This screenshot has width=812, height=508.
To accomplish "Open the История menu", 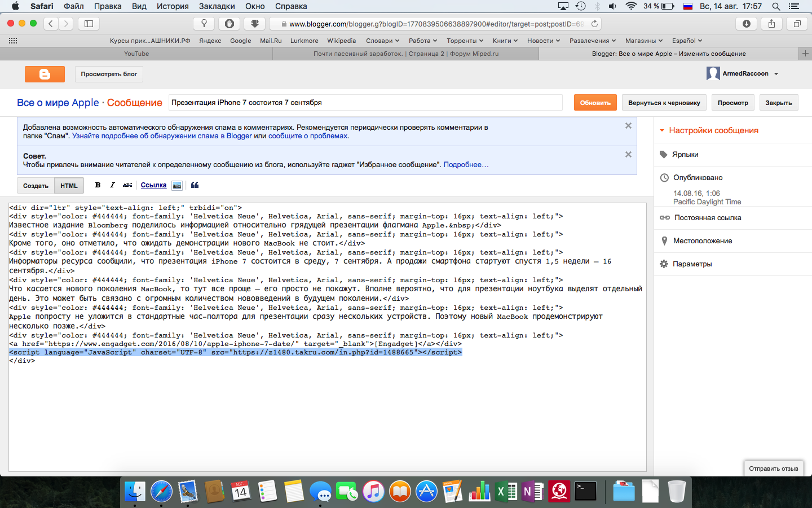I will point(173,6).
